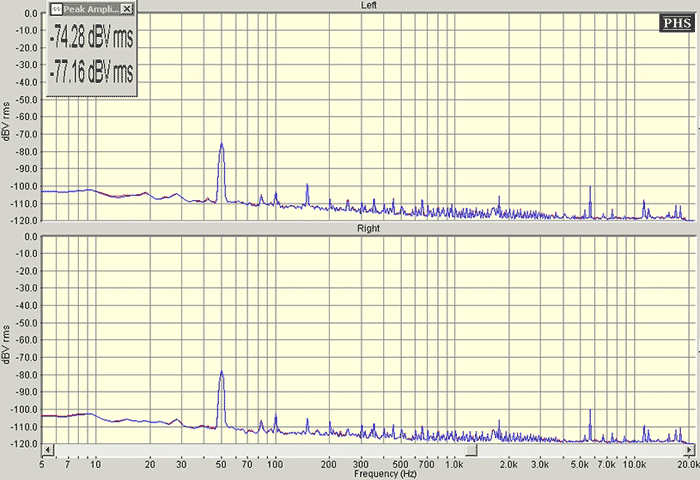Image resolution: width=700 pixels, height=480 pixels.
Task: Click the 1.0k frequency axis label
Action: 454,464
